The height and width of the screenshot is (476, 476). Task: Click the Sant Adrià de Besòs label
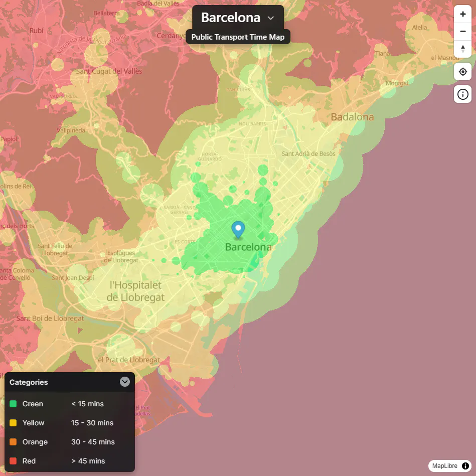308,153
